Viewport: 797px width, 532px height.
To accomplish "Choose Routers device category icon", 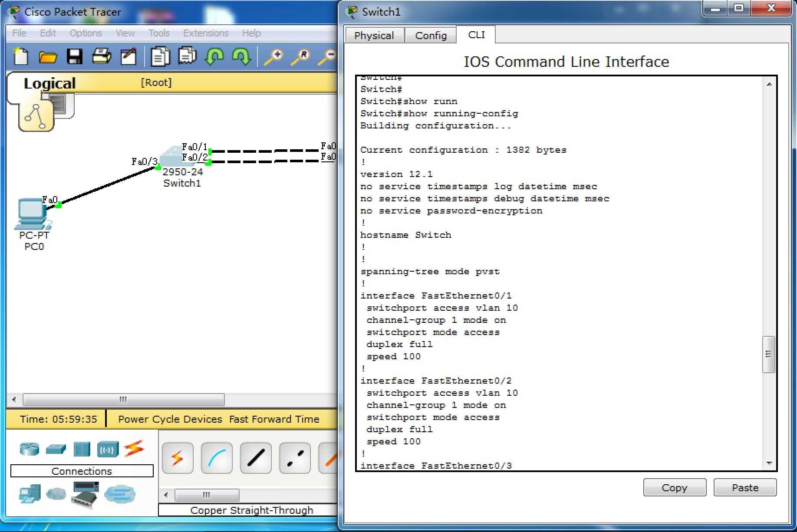I will (x=29, y=449).
